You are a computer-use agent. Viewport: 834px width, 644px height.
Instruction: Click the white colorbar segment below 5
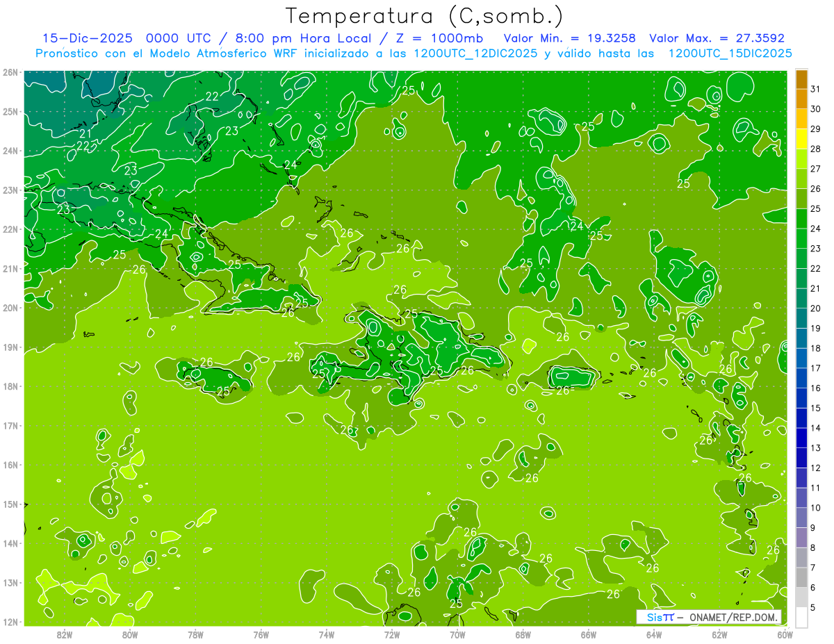click(x=802, y=617)
